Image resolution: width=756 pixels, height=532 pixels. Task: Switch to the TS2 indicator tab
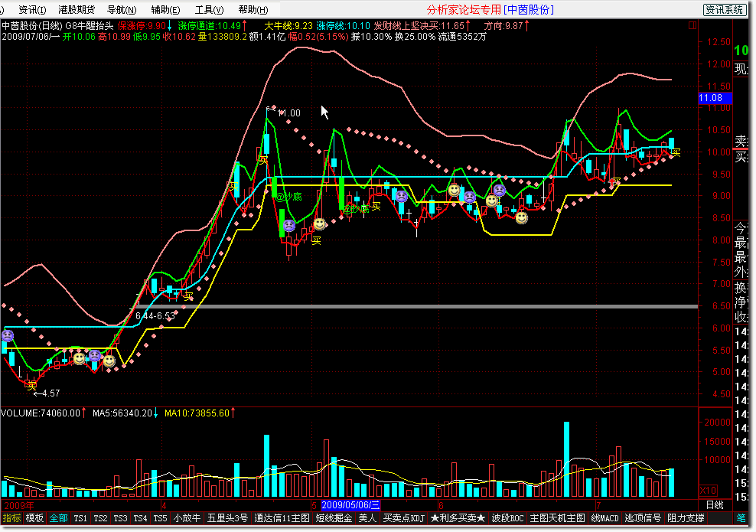click(100, 518)
